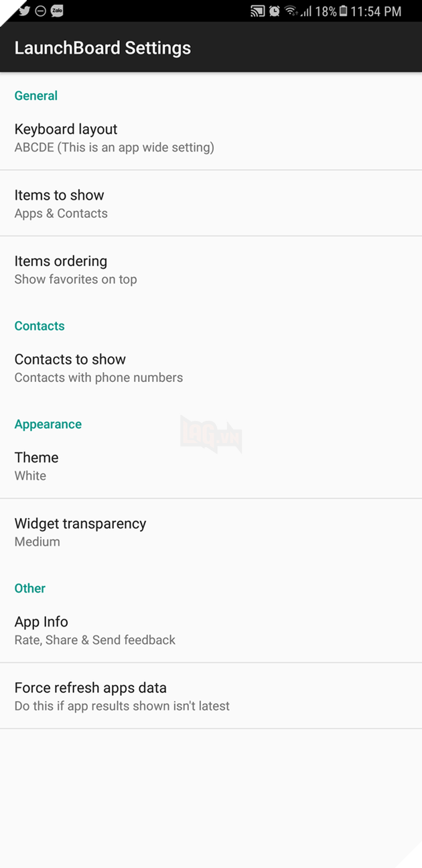
Task: Tap the Zalo notification icon
Action: point(57,11)
